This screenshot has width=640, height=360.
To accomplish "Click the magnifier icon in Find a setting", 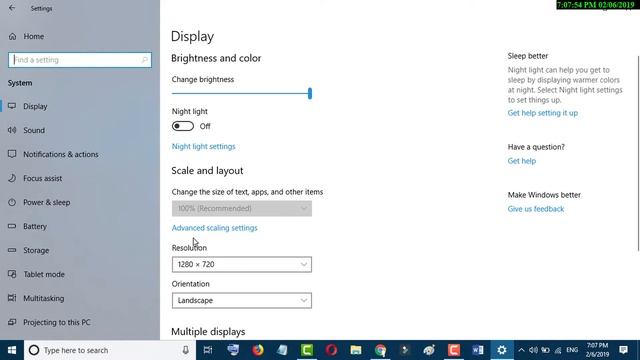I will point(144,60).
